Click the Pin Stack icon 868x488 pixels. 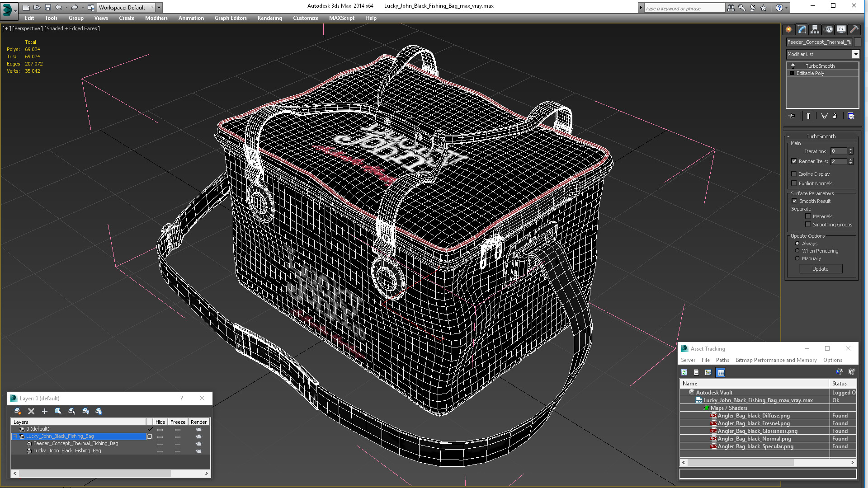click(x=793, y=116)
